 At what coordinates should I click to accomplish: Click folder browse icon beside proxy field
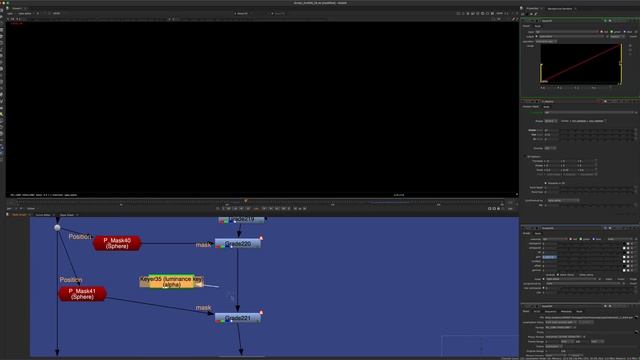[637, 332]
